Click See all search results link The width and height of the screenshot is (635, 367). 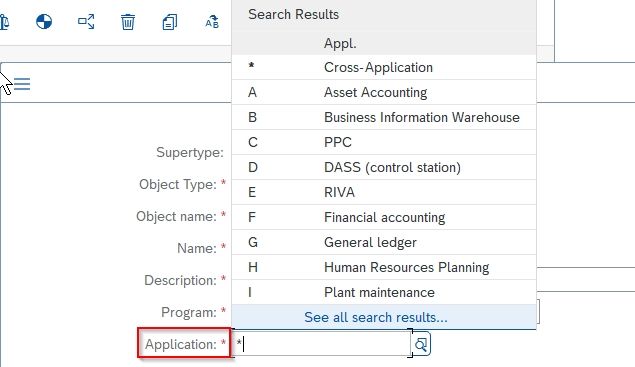pyautogui.click(x=376, y=317)
